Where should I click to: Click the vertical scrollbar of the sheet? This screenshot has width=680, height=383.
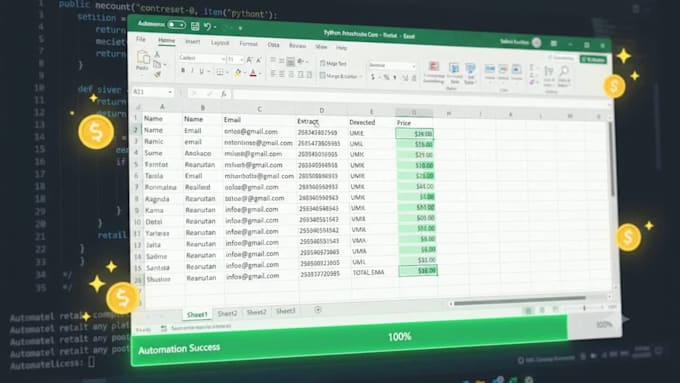tap(612, 159)
